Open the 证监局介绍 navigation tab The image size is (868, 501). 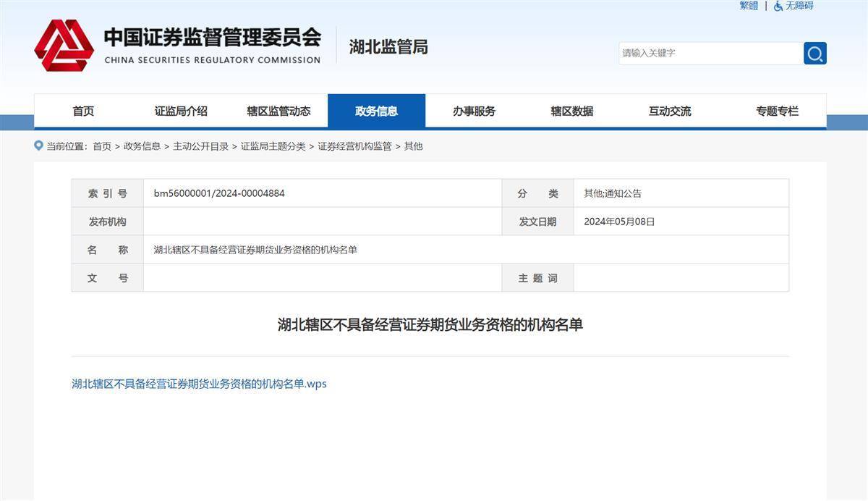pos(181,111)
